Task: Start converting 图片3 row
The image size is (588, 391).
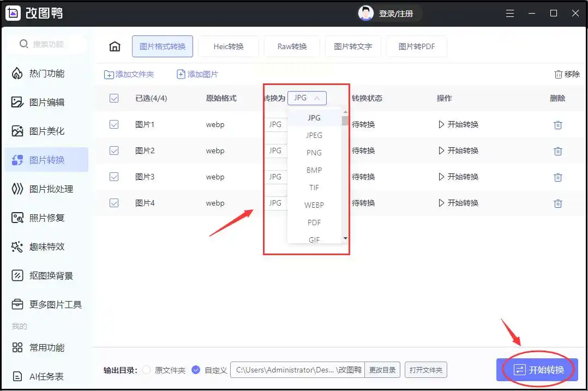Action: tap(458, 177)
